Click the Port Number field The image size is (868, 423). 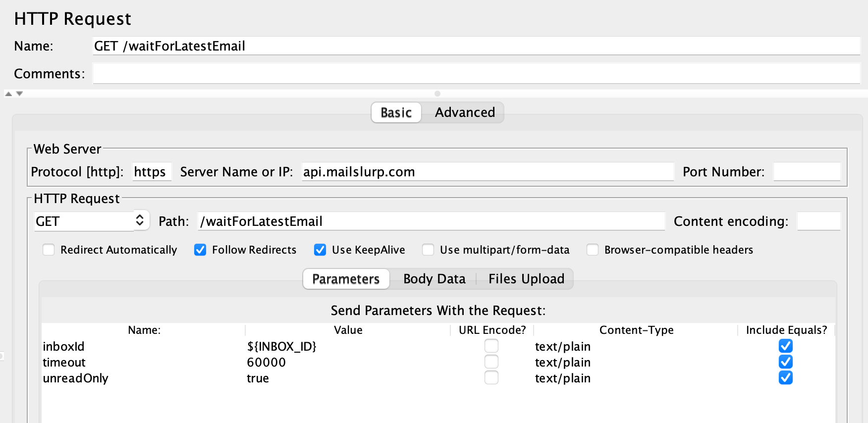click(x=807, y=172)
